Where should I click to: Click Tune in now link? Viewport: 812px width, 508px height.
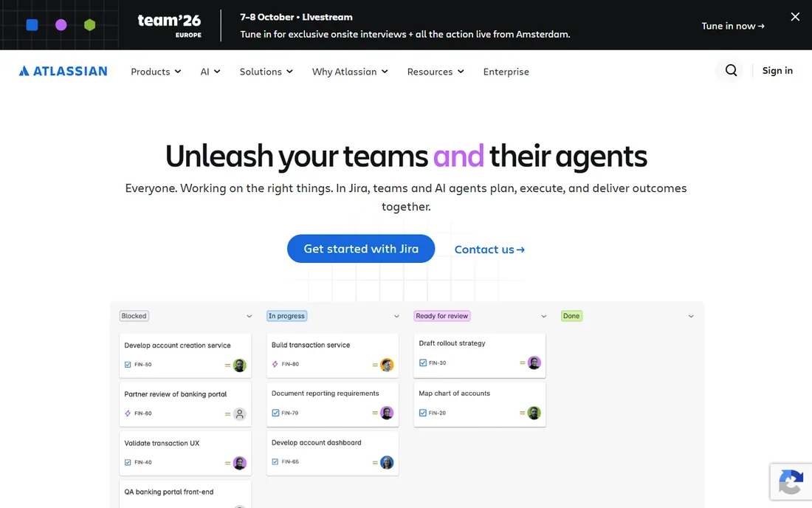click(733, 26)
